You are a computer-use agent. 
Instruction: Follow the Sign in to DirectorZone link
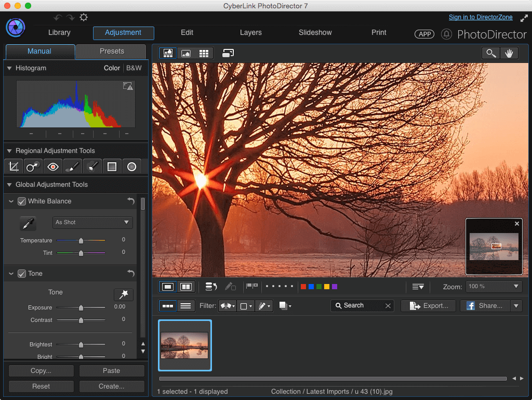click(481, 17)
